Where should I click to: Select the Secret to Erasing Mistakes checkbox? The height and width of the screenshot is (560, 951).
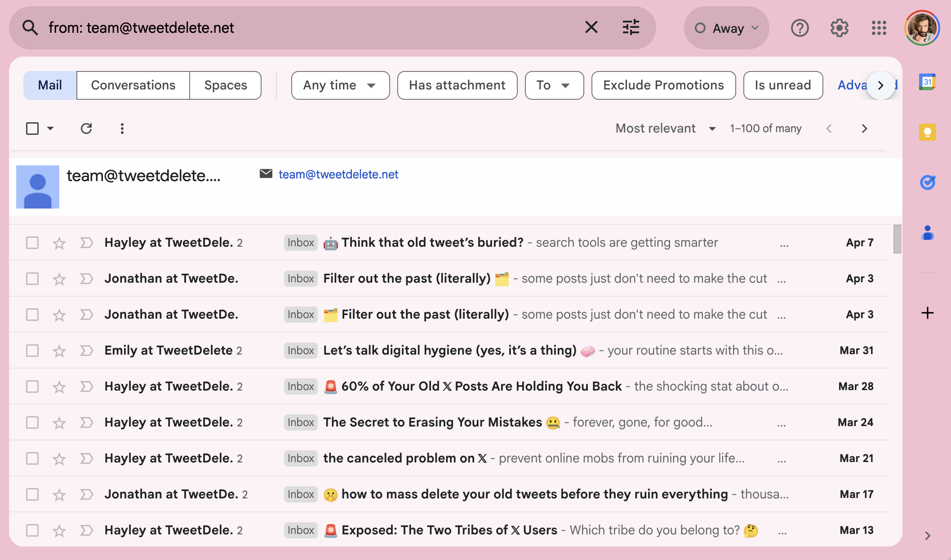click(x=32, y=422)
